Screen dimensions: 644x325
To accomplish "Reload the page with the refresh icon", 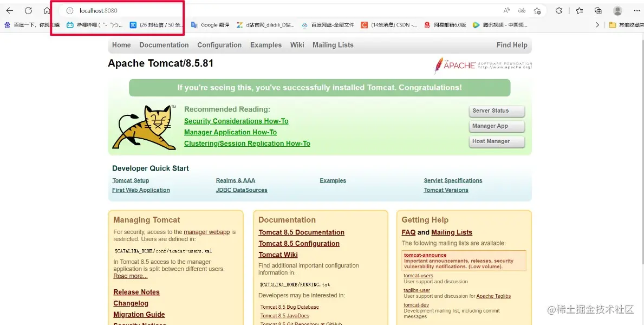I will click(x=28, y=11).
